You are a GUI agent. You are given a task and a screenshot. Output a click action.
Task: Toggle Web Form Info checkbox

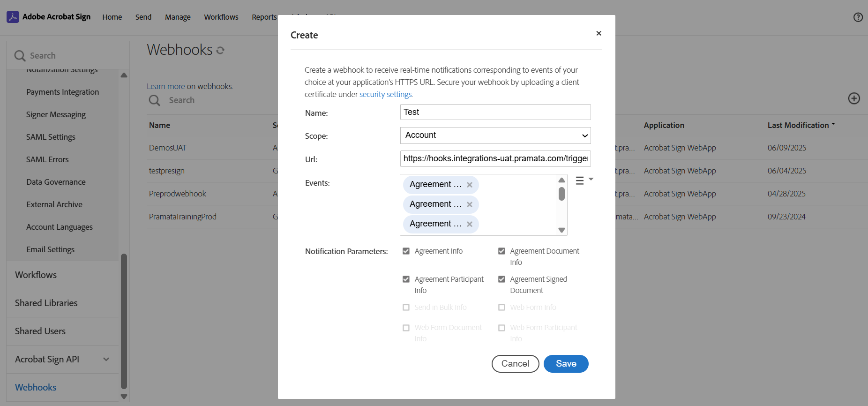[501, 308]
